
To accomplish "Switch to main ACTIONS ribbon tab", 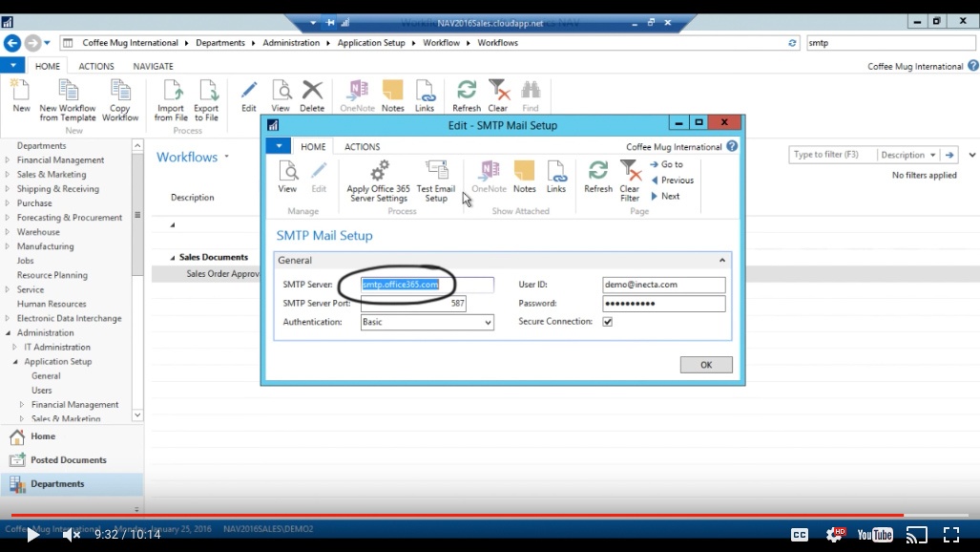I will tap(96, 66).
